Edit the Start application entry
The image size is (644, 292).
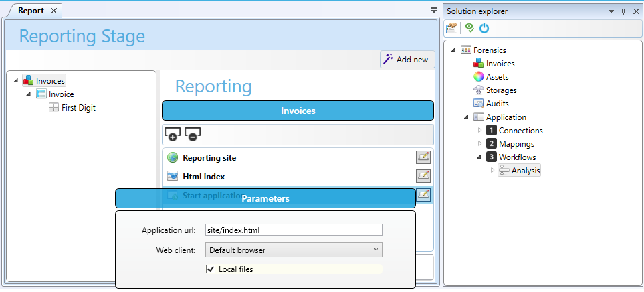coord(423,194)
